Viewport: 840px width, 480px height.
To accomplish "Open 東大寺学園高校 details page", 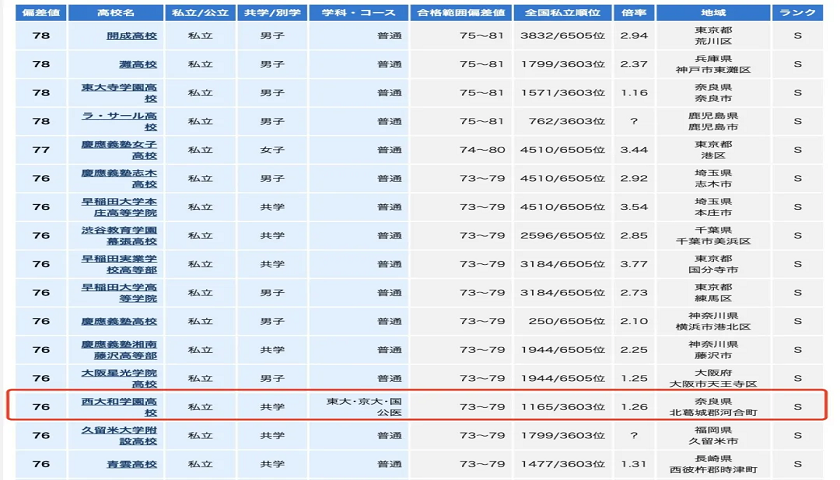I will click(x=118, y=93).
